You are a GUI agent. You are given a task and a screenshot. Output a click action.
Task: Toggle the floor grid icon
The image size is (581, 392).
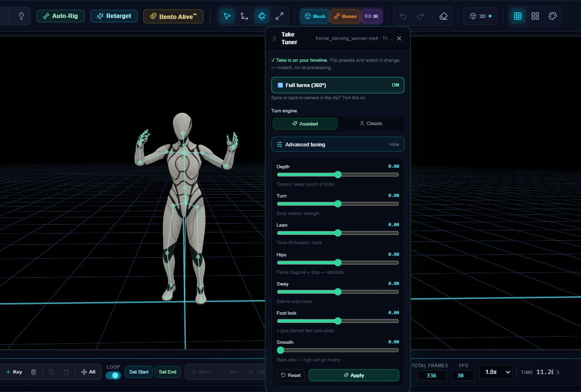[518, 16]
